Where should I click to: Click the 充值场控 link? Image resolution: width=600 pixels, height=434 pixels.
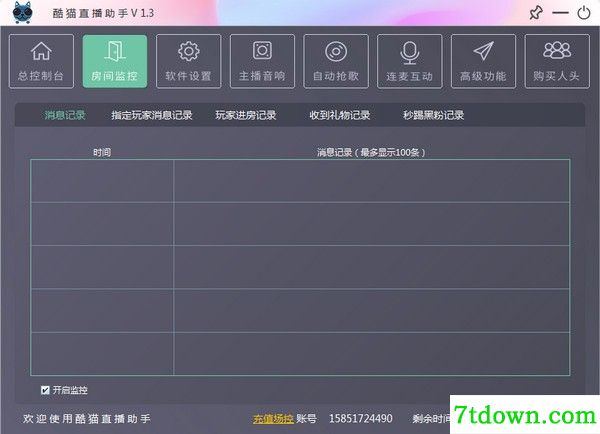pos(273,419)
